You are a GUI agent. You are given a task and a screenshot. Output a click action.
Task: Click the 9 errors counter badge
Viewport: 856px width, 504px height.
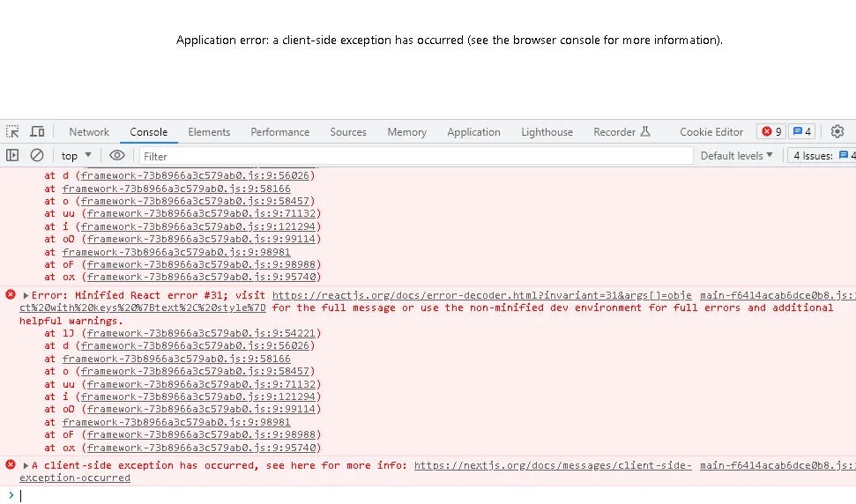[771, 131]
